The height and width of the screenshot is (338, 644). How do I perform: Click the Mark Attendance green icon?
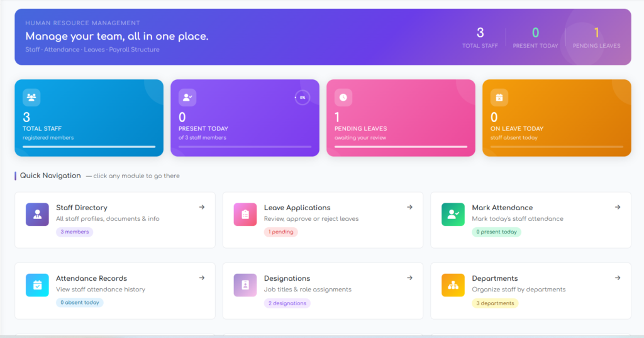tap(453, 214)
